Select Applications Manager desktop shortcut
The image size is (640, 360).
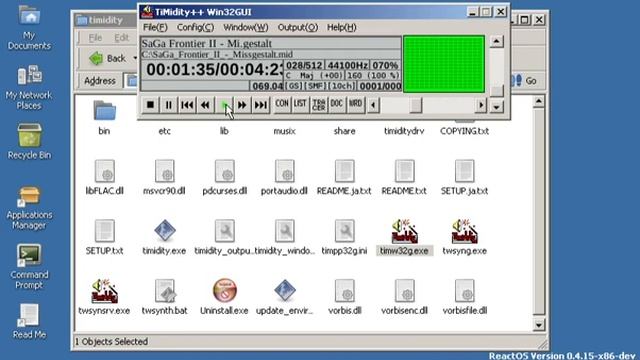(x=29, y=208)
